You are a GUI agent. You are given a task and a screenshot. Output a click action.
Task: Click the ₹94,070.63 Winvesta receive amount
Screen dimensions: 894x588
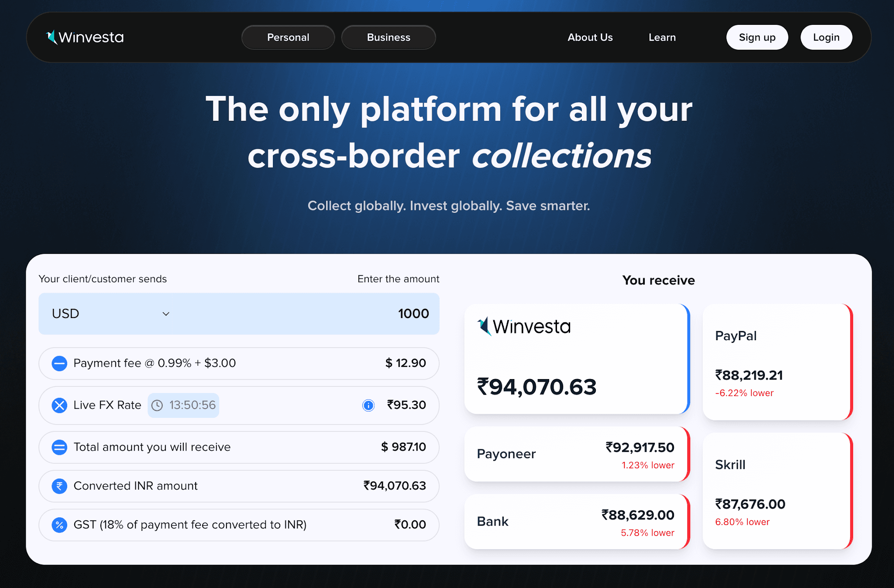click(536, 387)
